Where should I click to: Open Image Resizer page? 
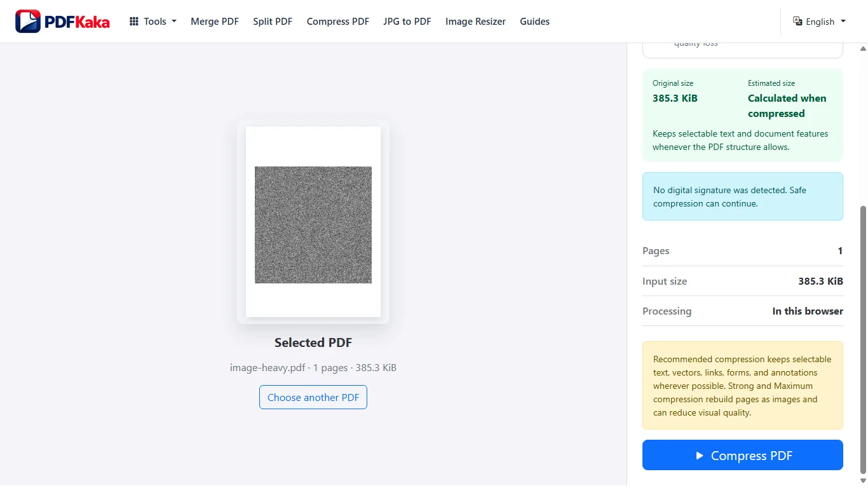(x=475, y=21)
